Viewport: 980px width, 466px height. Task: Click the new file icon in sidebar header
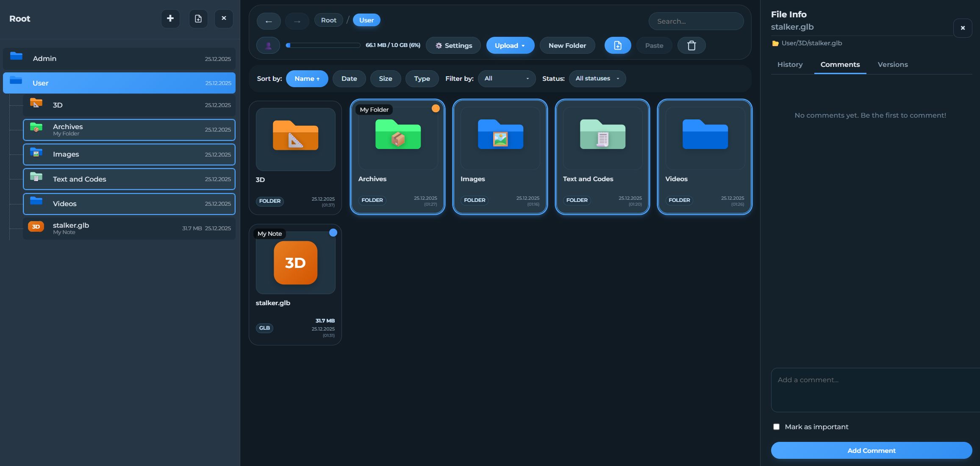point(198,19)
